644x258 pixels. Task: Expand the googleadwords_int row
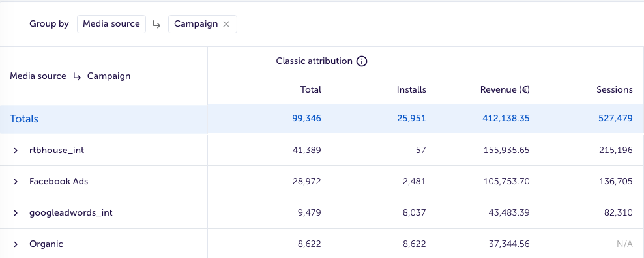point(16,213)
